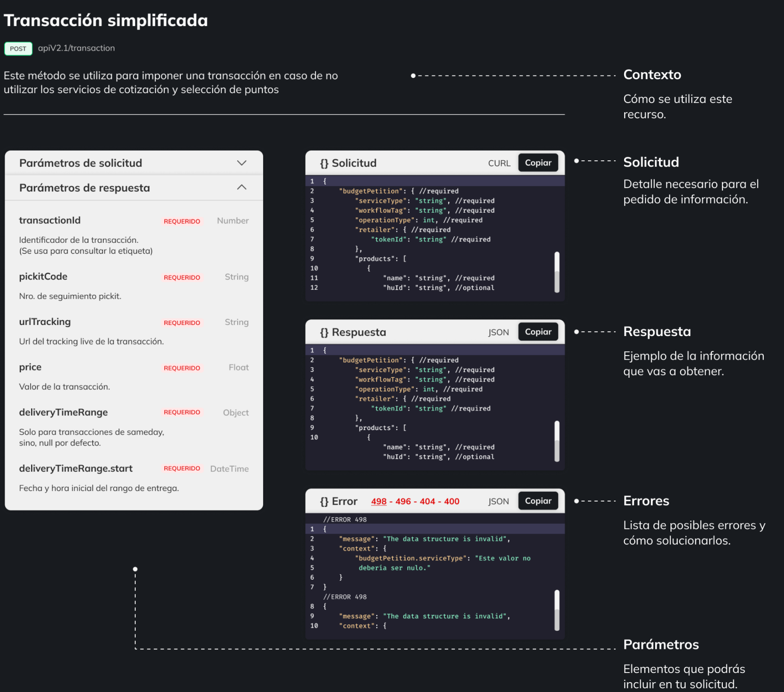Image resolution: width=784 pixels, height=692 pixels.
Task: Select the JSON label in Respuesta header
Action: [x=499, y=332]
